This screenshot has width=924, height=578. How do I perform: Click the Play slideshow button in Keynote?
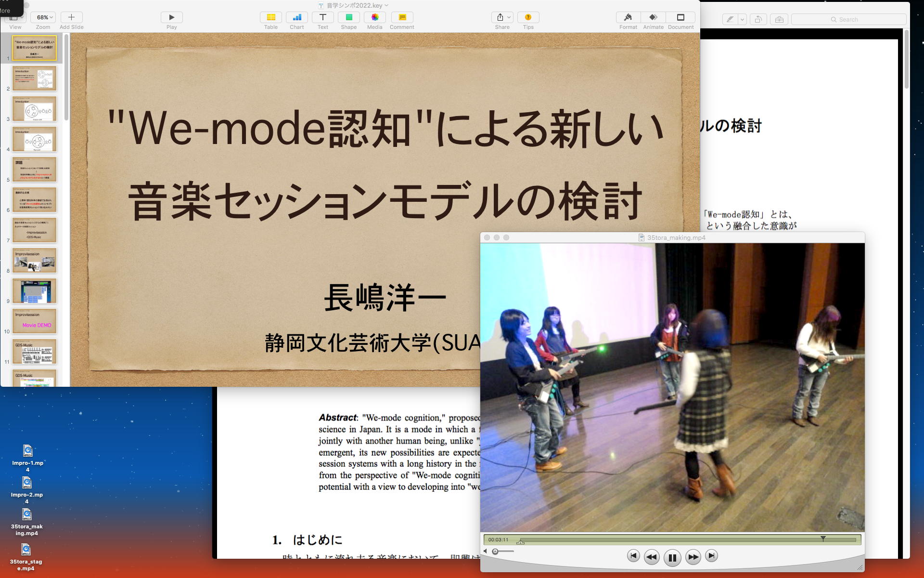(171, 18)
